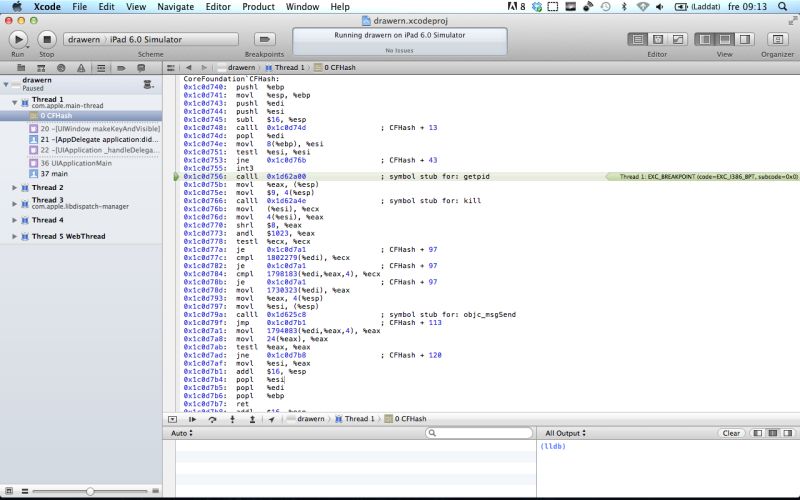Toggle the Breakpoints button

click(264, 39)
